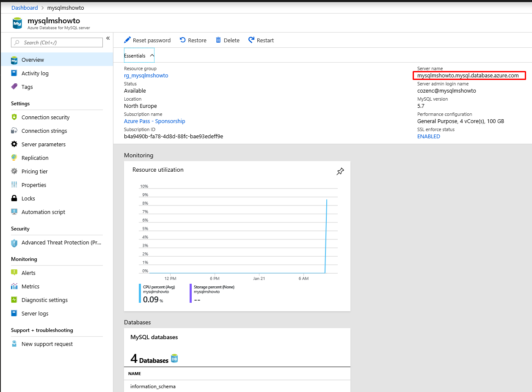
Task: Collapse the Essentials section
Action: click(139, 55)
